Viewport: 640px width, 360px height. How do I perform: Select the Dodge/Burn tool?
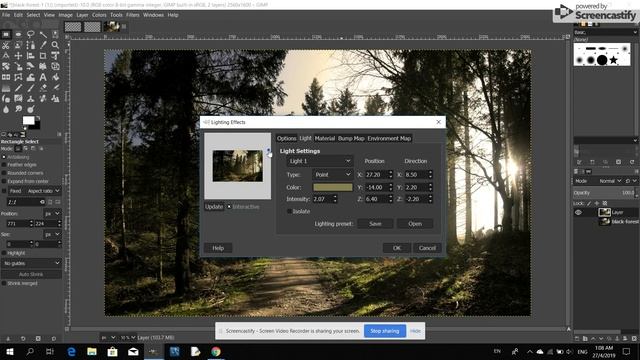point(31,109)
